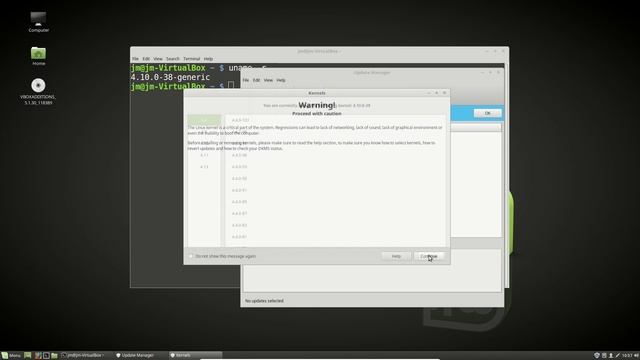Viewport: 640px width, 360px height.
Task: Click the Update Manager shield tray icon
Action: [x=596, y=356]
